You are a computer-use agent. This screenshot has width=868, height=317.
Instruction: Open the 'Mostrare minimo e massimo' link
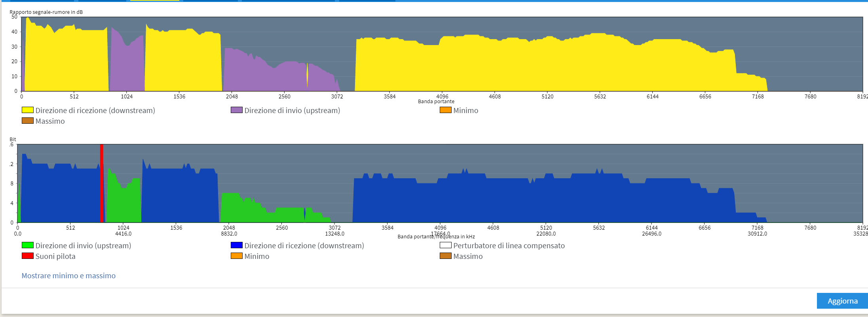point(68,275)
